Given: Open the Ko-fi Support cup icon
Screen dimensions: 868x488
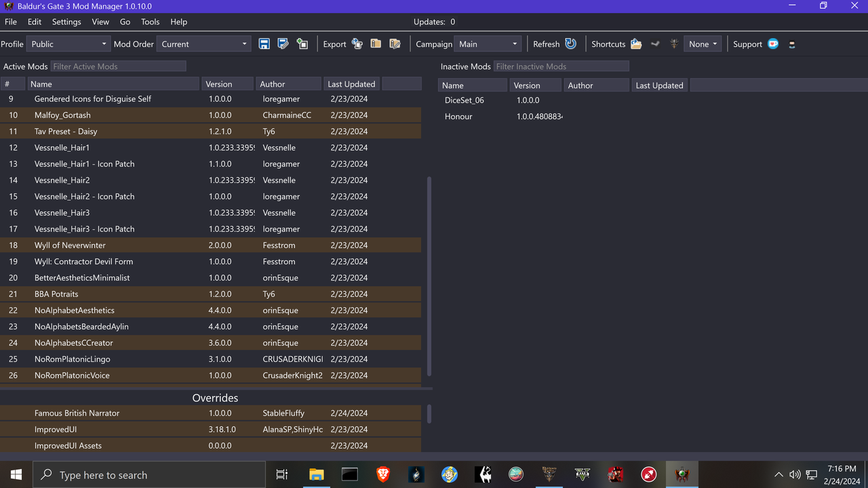Looking at the screenshot, I should (773, 44).
